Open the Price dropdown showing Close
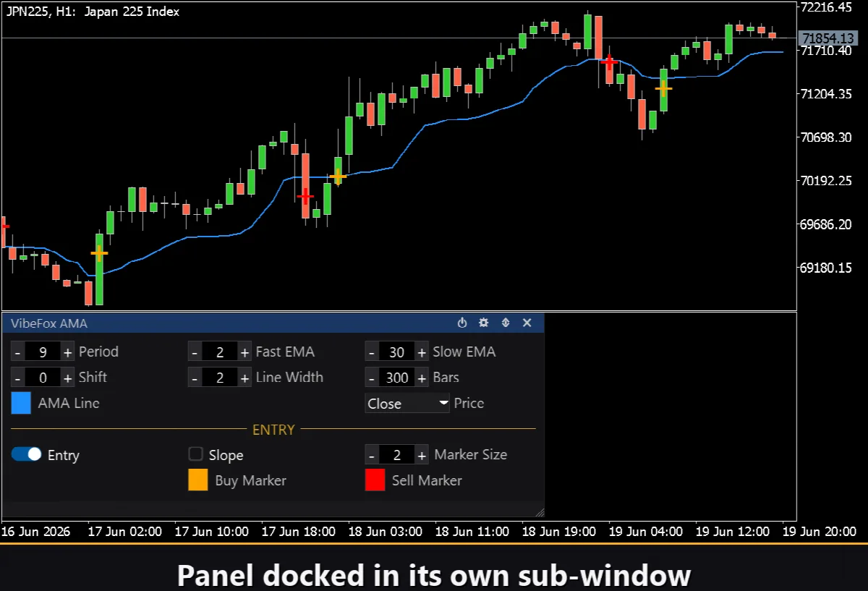The height and width of the screenshot is (591, 868). (407, 404)
